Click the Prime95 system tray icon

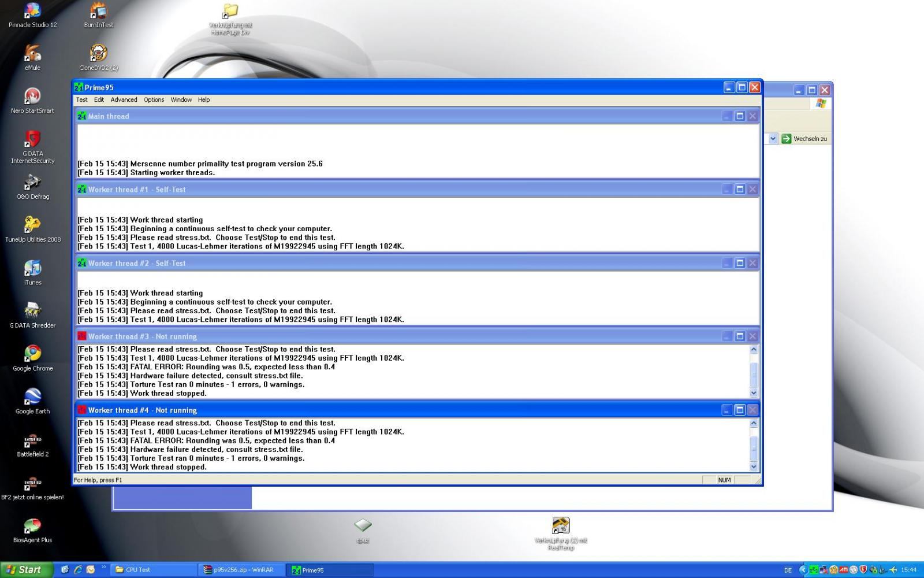click(814, 570)
